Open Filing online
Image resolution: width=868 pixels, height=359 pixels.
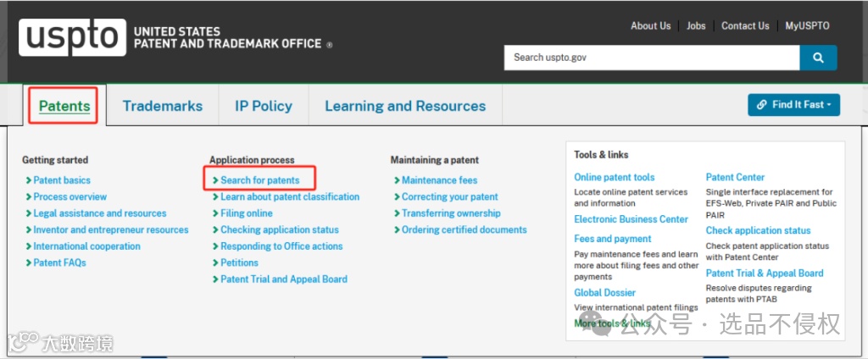[247, 213]
